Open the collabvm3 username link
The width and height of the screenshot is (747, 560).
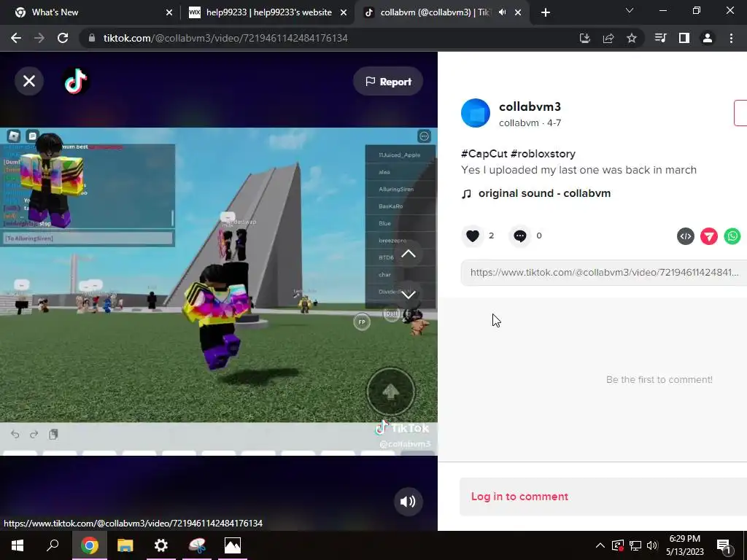click(x=530, y=106)
